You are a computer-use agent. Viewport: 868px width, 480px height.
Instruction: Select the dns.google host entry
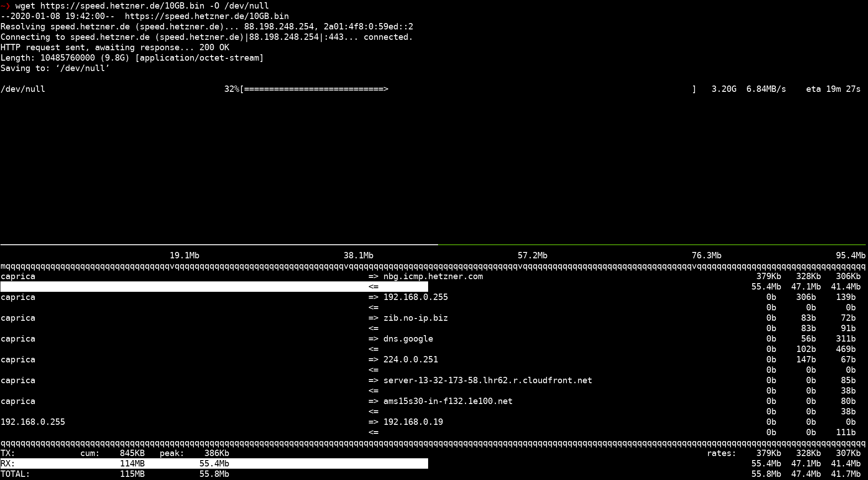pos(408,339)
